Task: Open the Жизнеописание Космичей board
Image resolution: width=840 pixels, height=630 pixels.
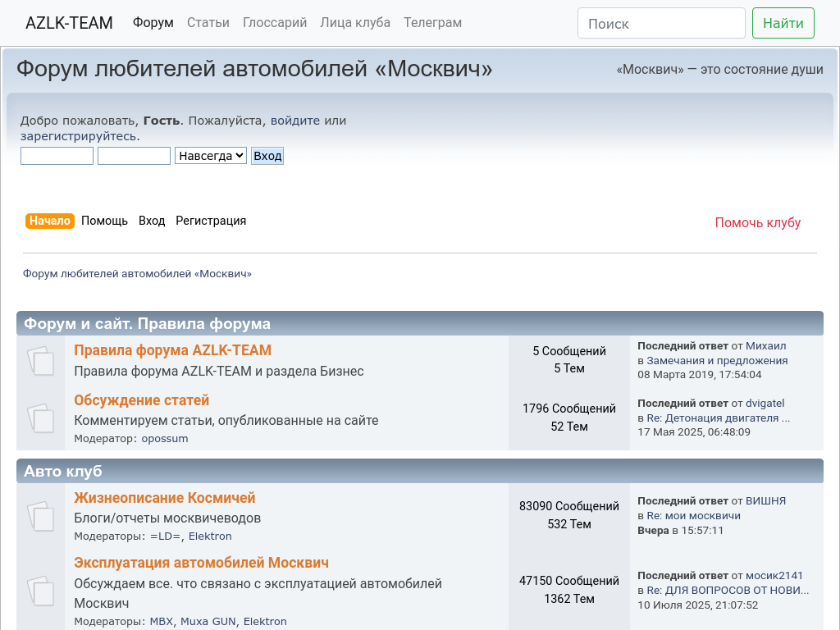Action: (x=165, y=498)
